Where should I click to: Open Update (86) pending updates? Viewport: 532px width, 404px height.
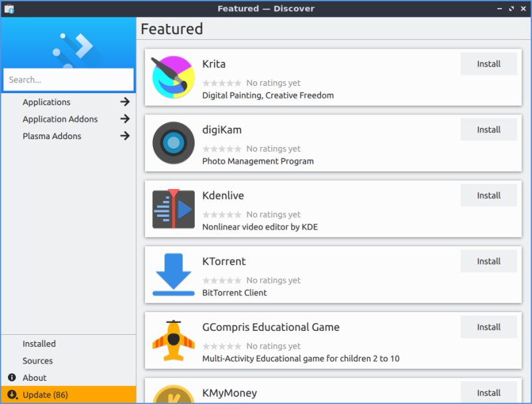45,395
